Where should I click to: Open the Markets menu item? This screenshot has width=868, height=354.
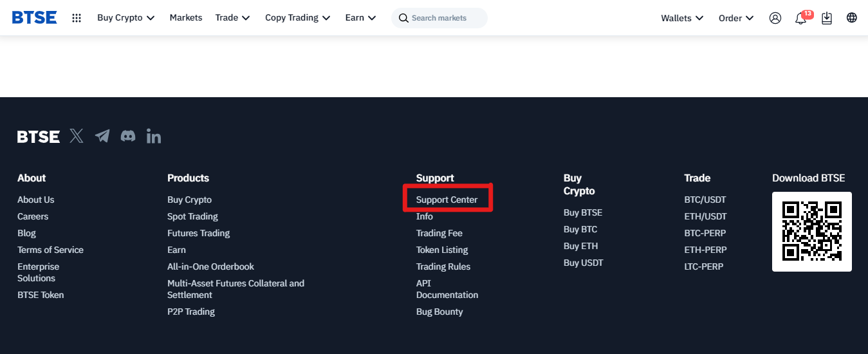[x=186, y=18]
